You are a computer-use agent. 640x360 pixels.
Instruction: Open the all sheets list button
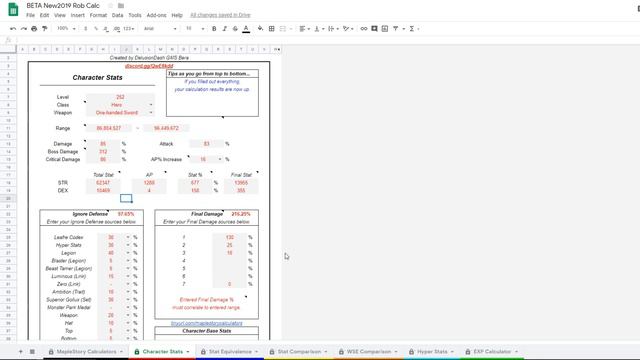(x=32, y=351)
